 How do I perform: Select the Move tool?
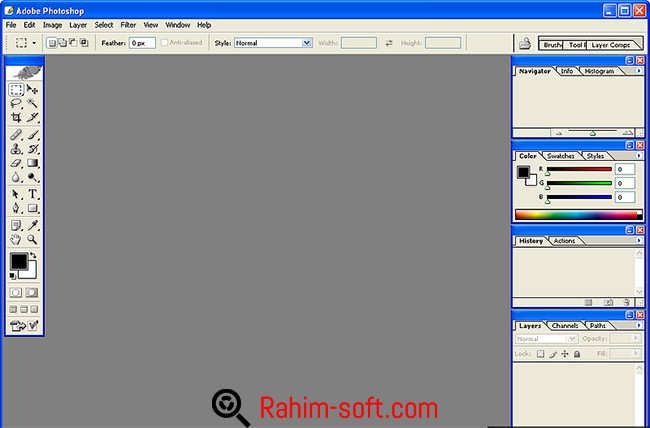coord(32,90)
